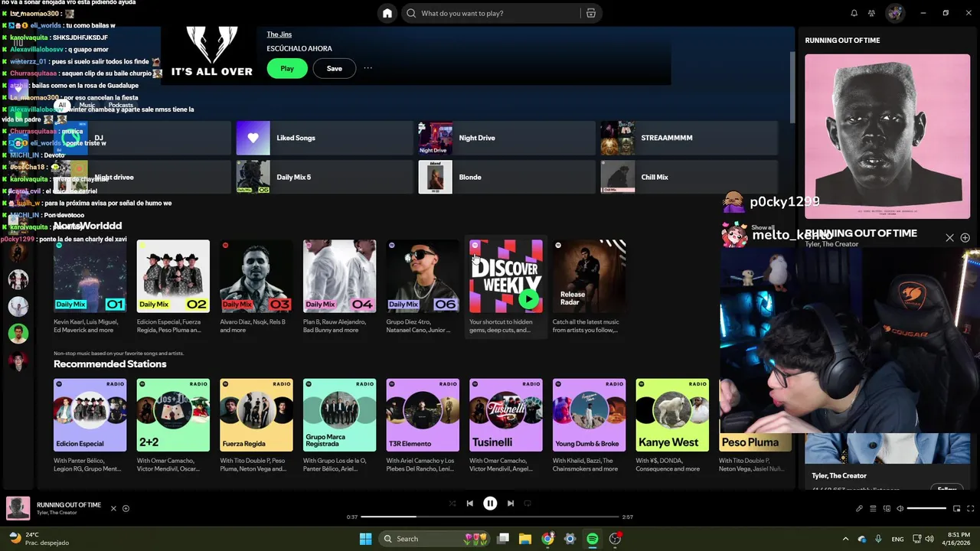Add current track with bottom-bar plus icon

pos(126,508)
